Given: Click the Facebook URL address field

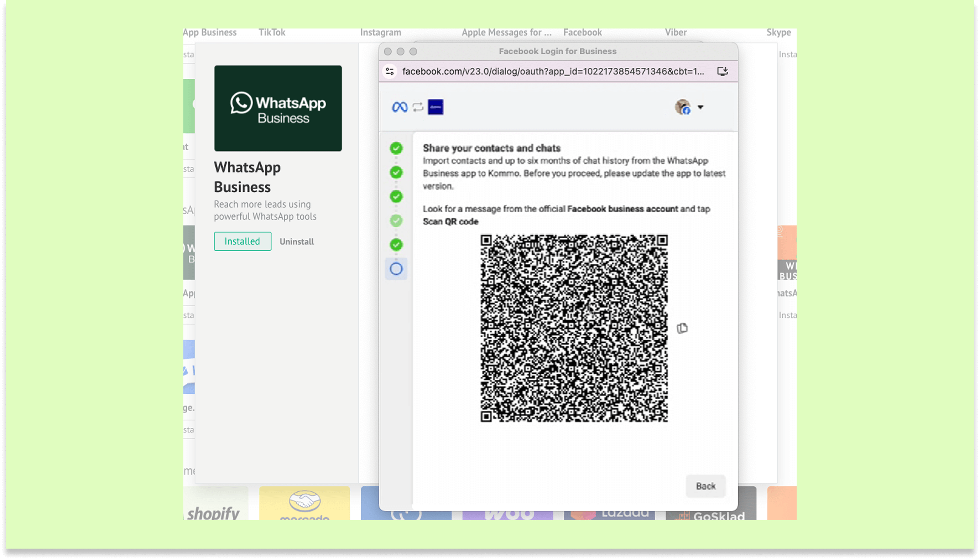Looking at the screenshot, I should 552,71.
